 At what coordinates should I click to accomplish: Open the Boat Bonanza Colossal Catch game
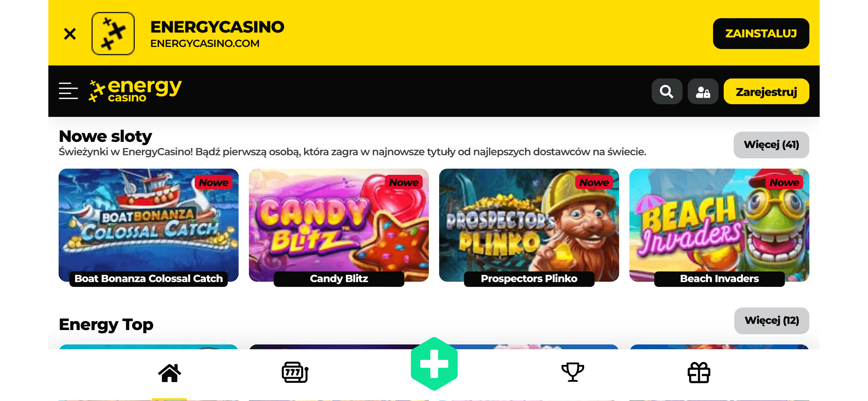pos(148,227)
